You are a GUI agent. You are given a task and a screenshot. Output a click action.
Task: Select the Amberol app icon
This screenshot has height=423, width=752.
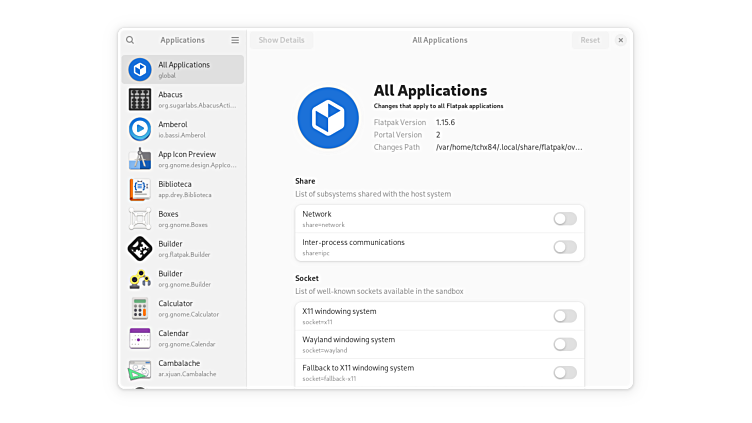coord(140,129)
